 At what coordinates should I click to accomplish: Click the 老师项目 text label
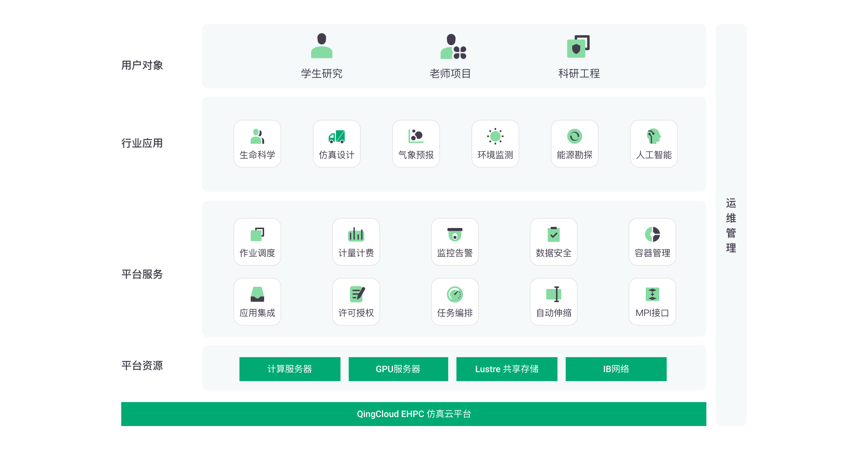point(450,73)
